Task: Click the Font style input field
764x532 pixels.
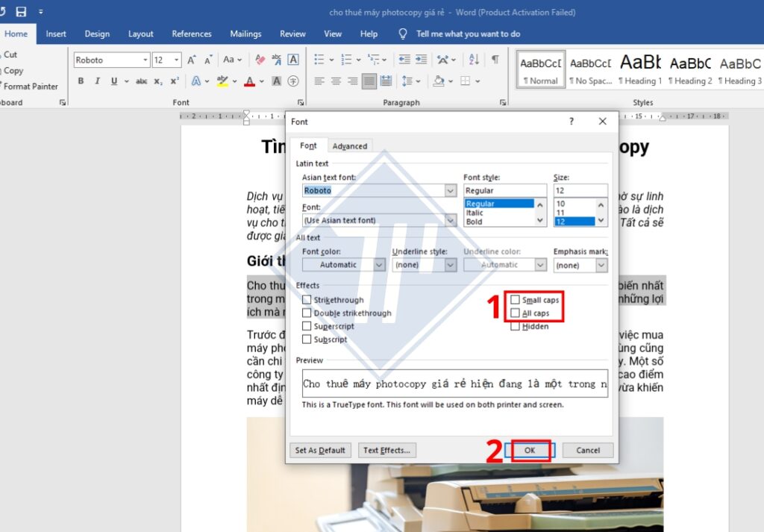Action: 505,190
